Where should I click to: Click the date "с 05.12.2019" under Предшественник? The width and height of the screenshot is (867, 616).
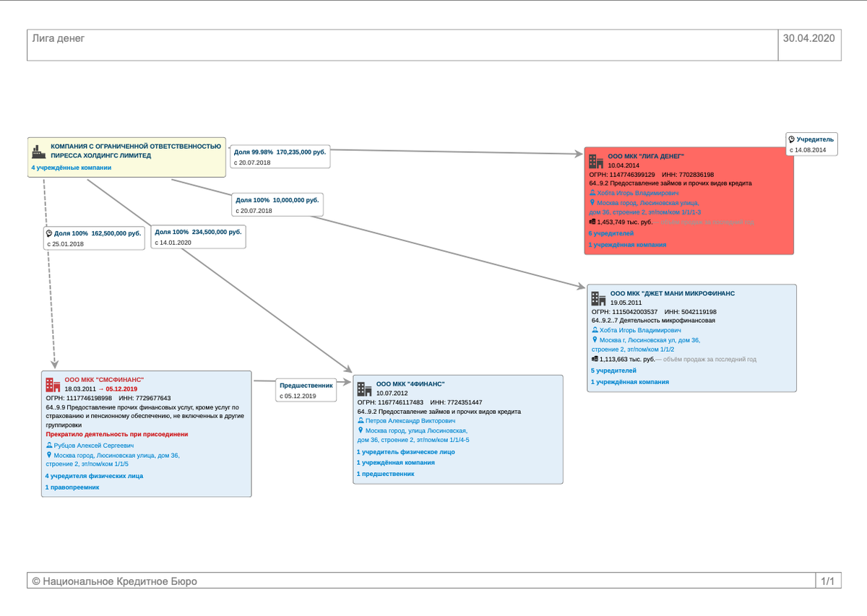tap(298, 396)
